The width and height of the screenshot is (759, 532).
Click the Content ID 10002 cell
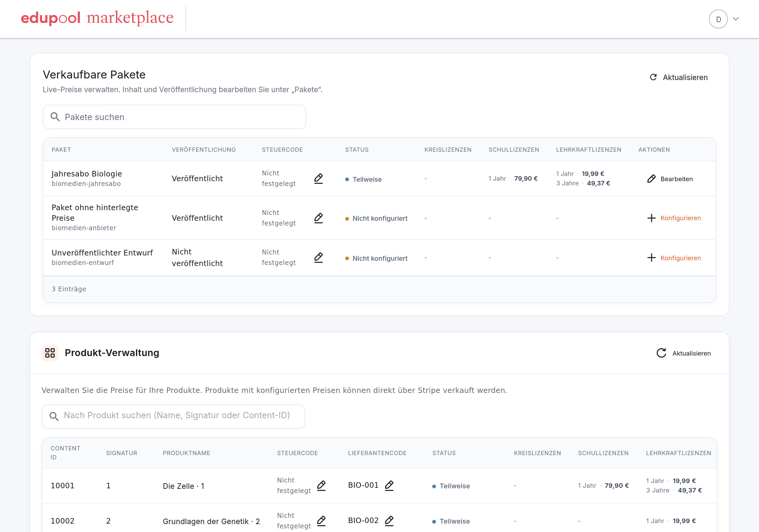62,521
